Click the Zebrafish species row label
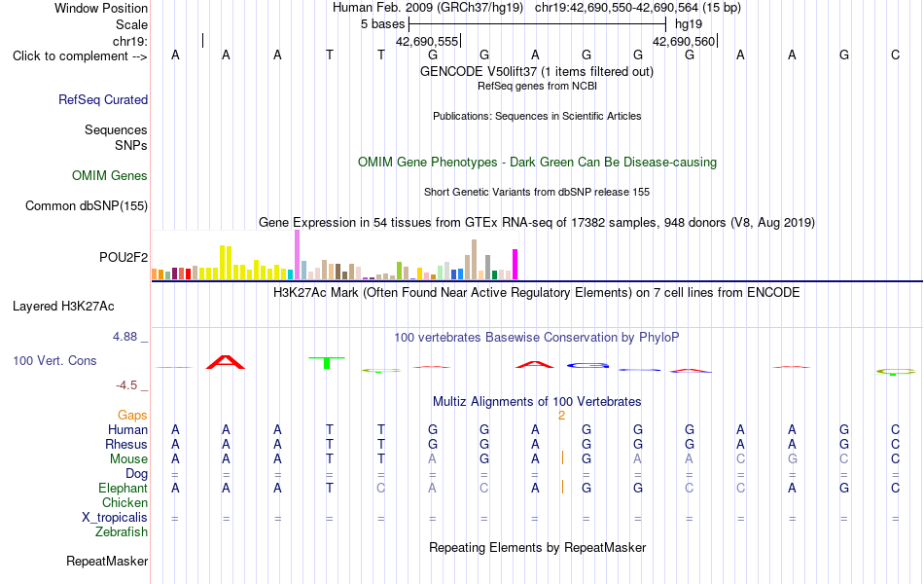Viewport: 924px width, 584px height. (x=122, y=532)
